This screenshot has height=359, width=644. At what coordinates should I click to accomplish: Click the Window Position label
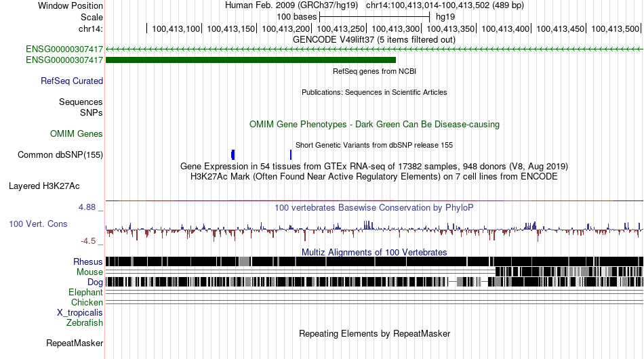(x=71, y=5)
